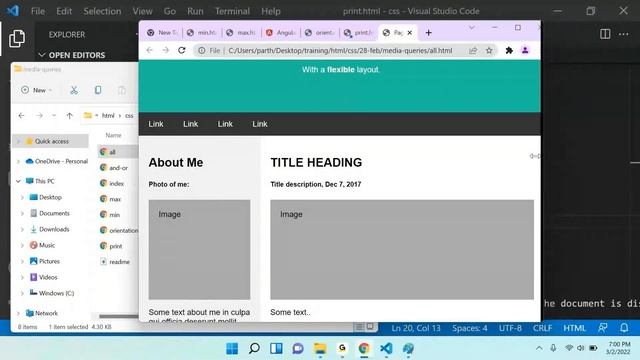Click UTF-8 encoding in status bar
This screenshot has height=360, width=640.
pos(510,328)
